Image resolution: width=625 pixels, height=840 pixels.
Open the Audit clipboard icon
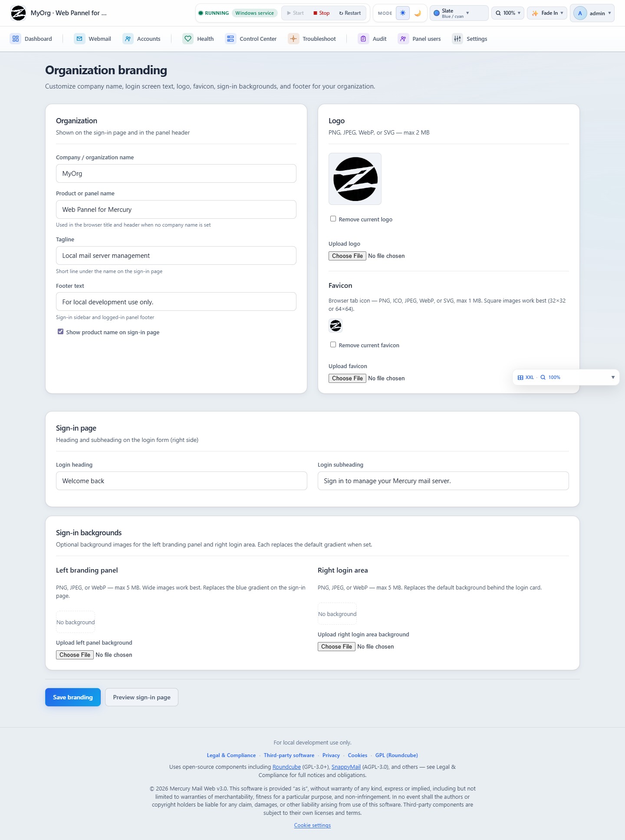[363, 39]
